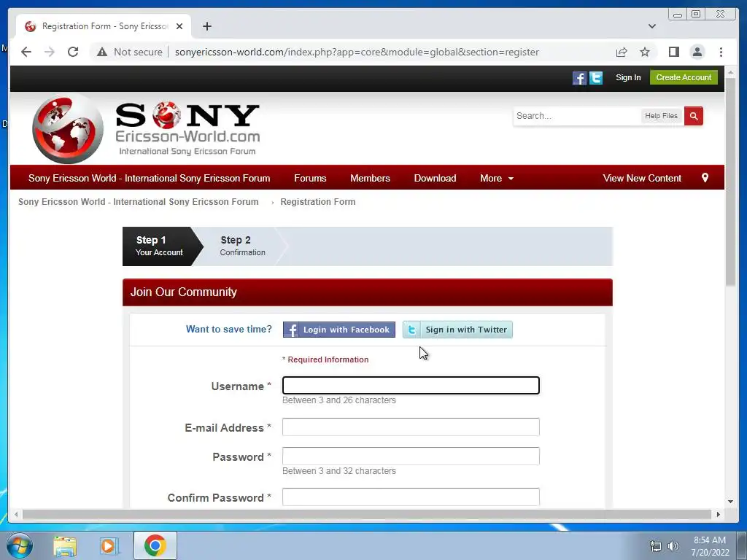The image size is (747, 560).
Task: Click the green Create Account button
Action: point(684,77)
